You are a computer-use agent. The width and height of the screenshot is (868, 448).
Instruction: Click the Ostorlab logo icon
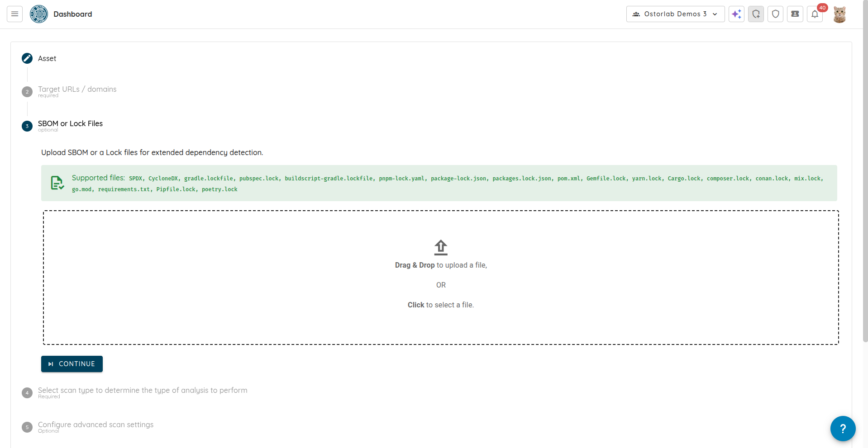tap(39, 14)
